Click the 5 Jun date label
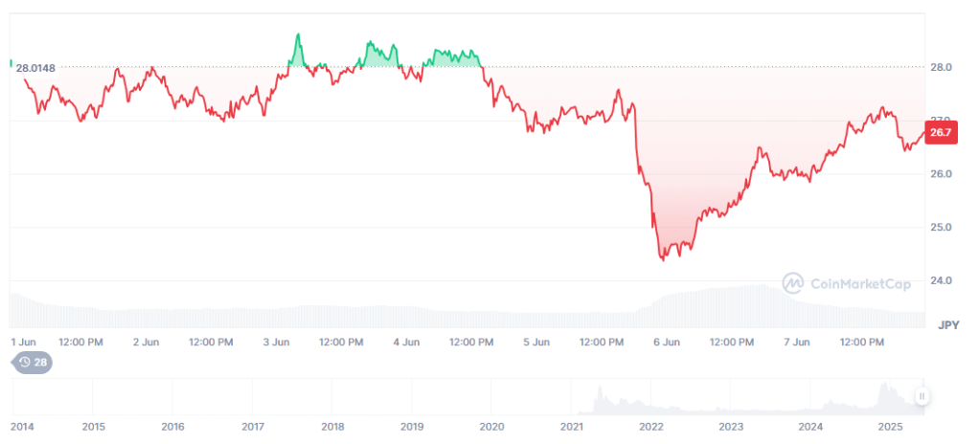The height and width of the screenshot is (444, 980). (x=536, y=342)
